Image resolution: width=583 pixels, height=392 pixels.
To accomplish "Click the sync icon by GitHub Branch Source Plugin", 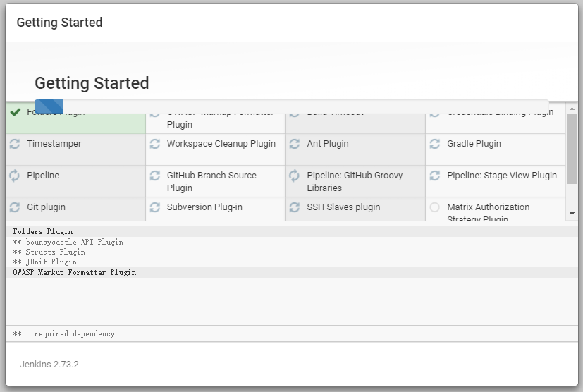I will click(155, 175).
